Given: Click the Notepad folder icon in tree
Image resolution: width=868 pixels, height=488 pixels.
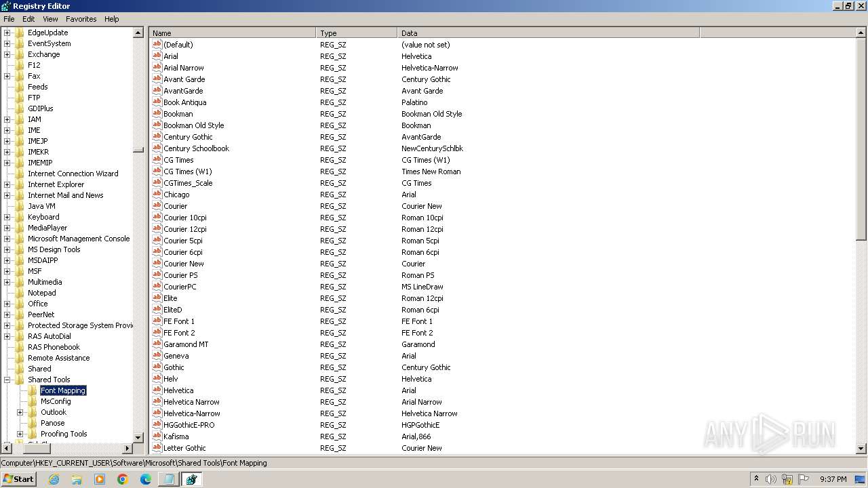Looking at the screenshot, I should 20,293.
